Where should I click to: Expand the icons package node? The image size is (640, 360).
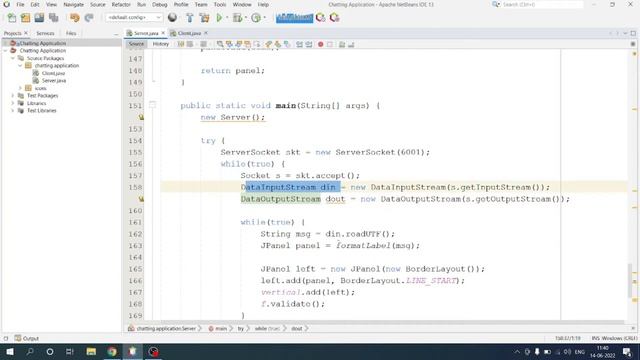[20, 88]
